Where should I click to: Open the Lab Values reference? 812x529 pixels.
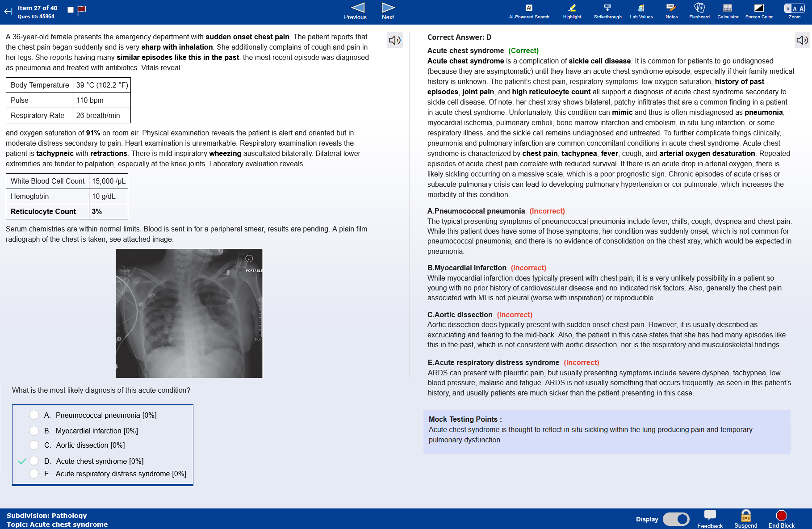pos(641,11)
